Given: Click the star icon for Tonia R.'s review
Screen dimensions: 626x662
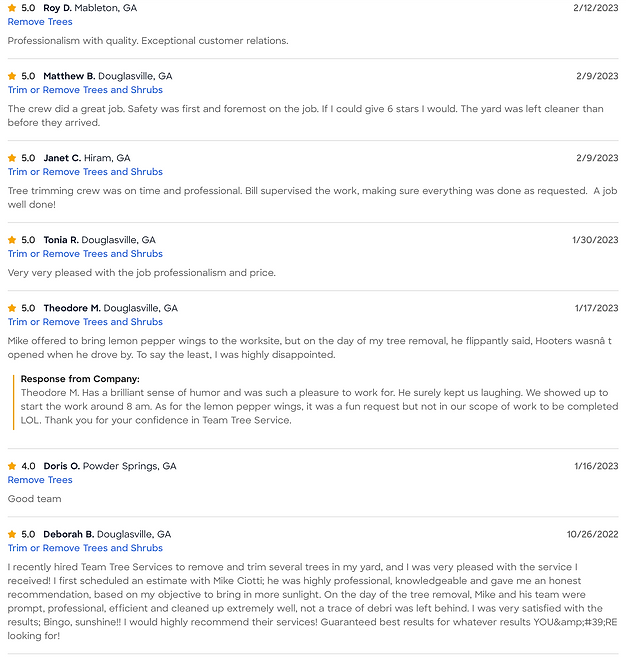Looking at the screenshot, I should pos(12,240).
